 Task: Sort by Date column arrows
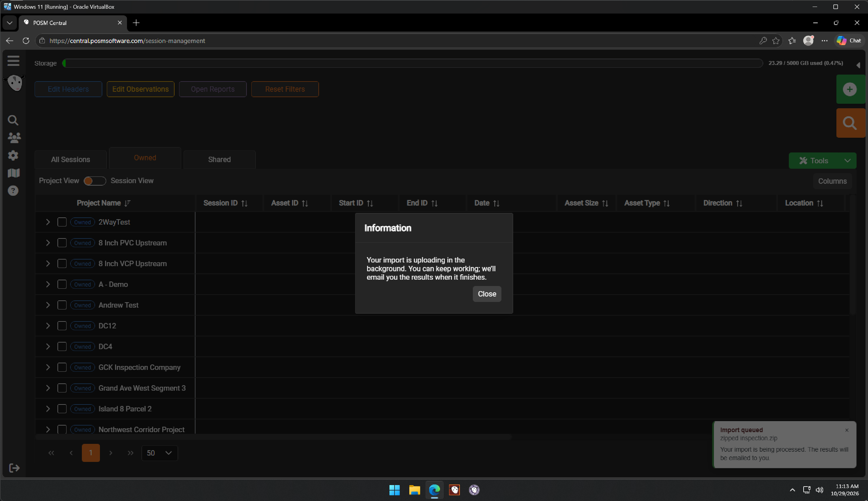coord(496,203)
